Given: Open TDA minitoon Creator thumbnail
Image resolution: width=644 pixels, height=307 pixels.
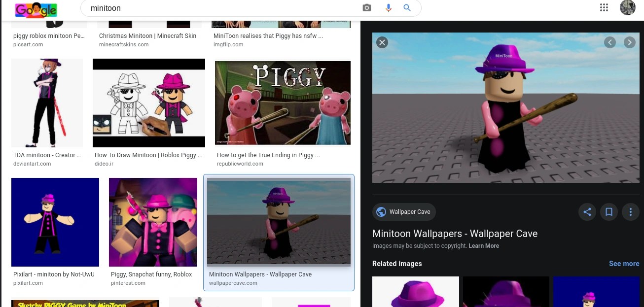Looking at the screenshot, I should 47,102.
